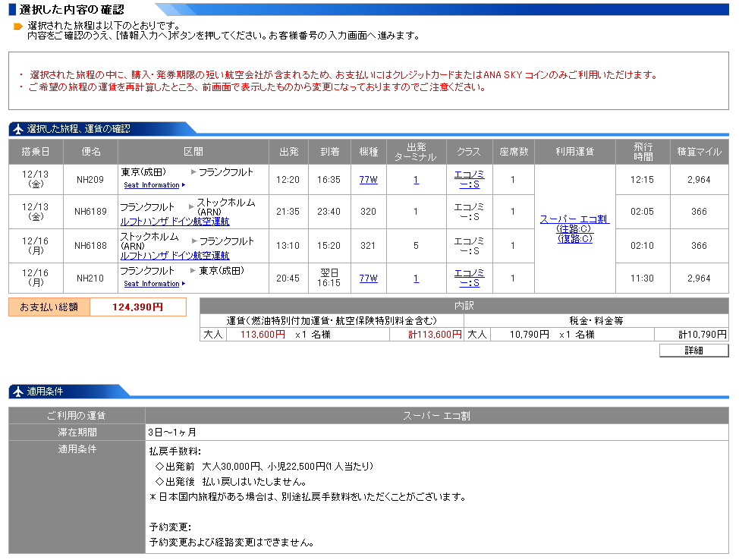
Task: Select fare subtotal 計113,600円
Action: click(435, 335)
